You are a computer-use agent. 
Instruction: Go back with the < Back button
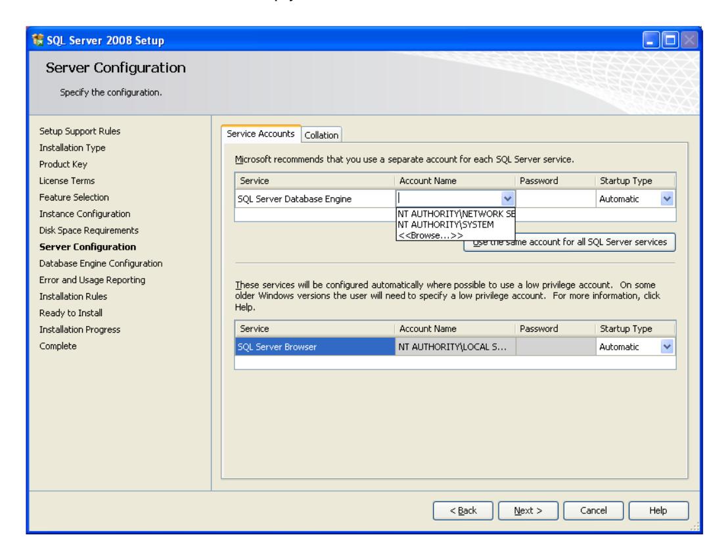coord(463,510)
